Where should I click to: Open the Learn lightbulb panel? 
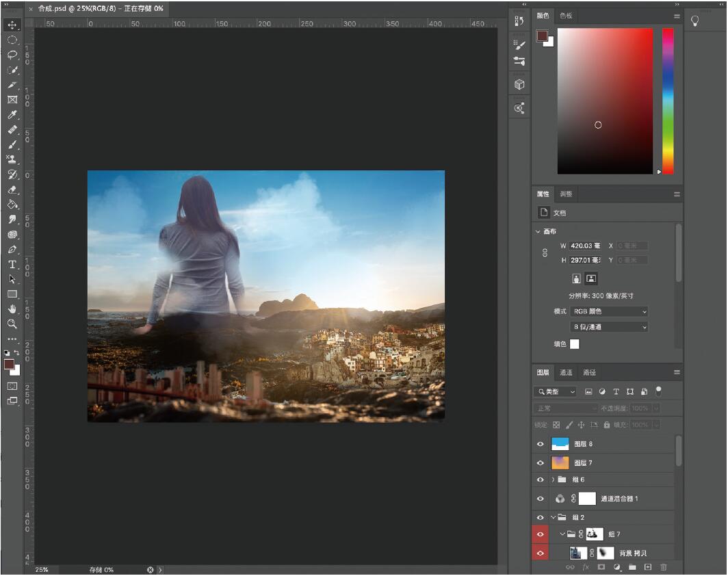694,21
